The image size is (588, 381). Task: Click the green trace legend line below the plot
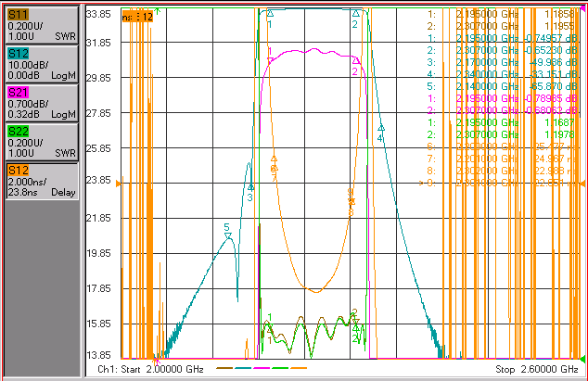(280, 368)
